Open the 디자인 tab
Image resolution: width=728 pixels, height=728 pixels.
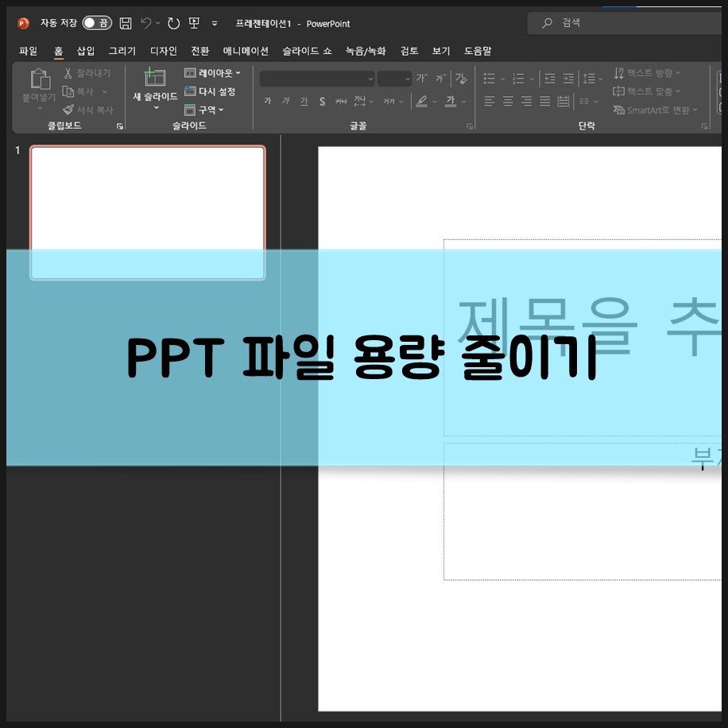[x=164, y=51]
